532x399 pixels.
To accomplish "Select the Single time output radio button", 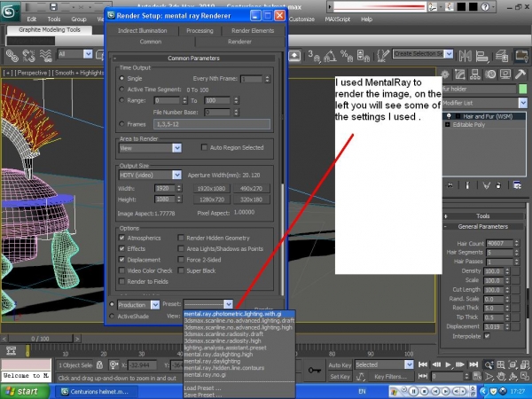I will point(121,78).
